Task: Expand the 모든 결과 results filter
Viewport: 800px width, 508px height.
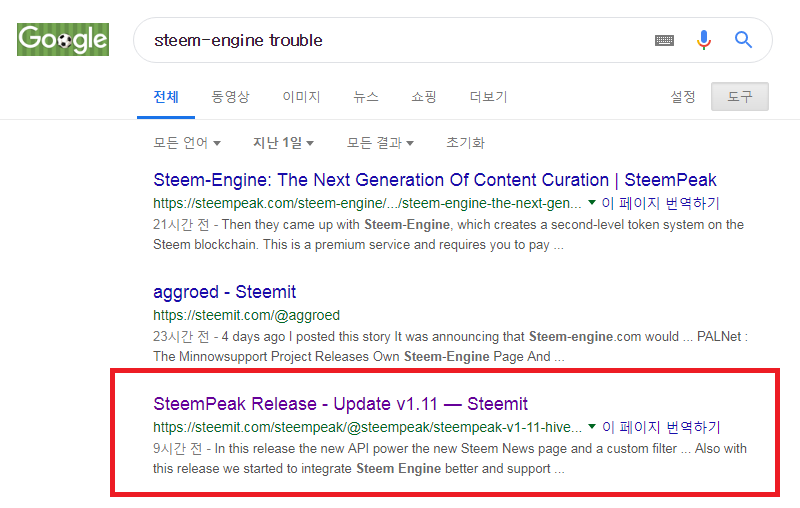Action: click(380, 143)
